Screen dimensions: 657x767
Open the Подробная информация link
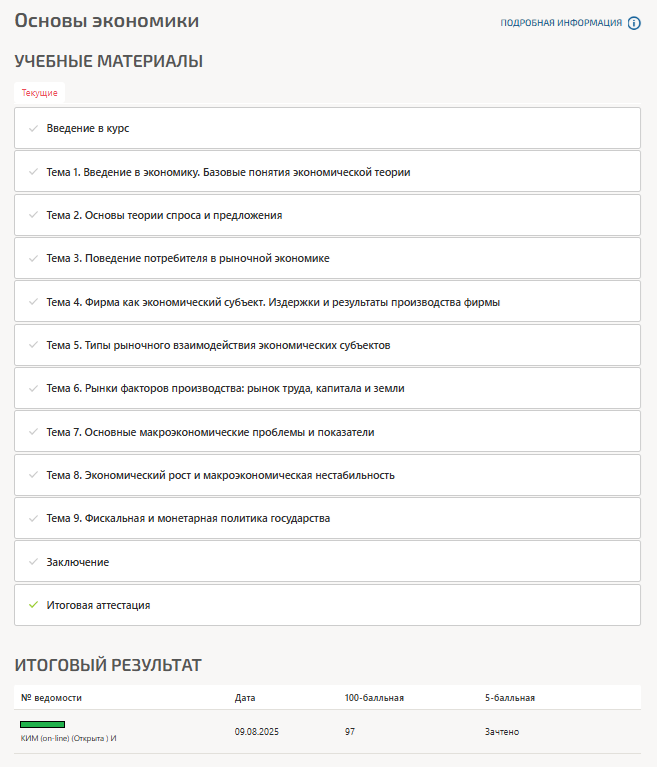click(561, 23)
